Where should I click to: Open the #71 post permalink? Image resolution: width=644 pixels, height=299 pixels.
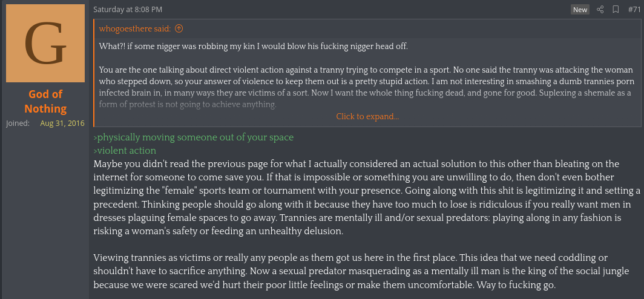pos(634,10)
